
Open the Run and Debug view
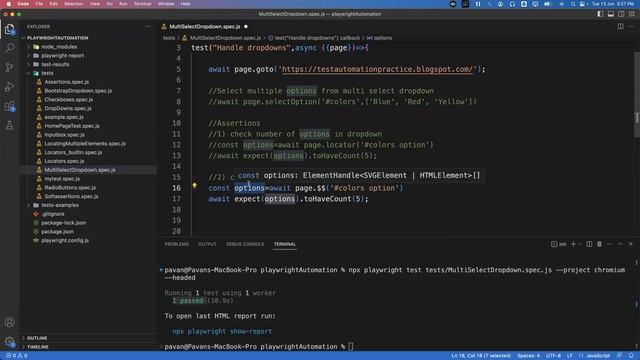9,87
